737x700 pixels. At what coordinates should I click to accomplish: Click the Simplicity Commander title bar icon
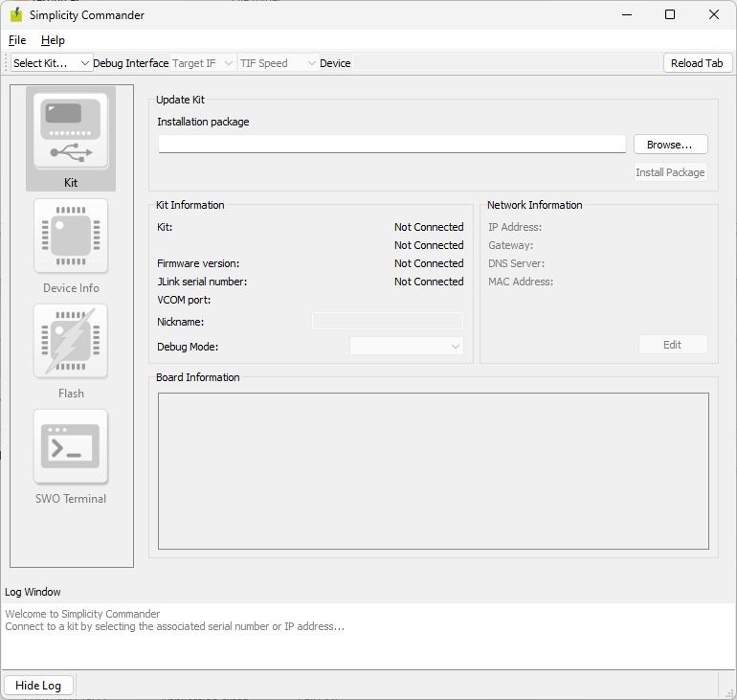click(x=16, y=15)
